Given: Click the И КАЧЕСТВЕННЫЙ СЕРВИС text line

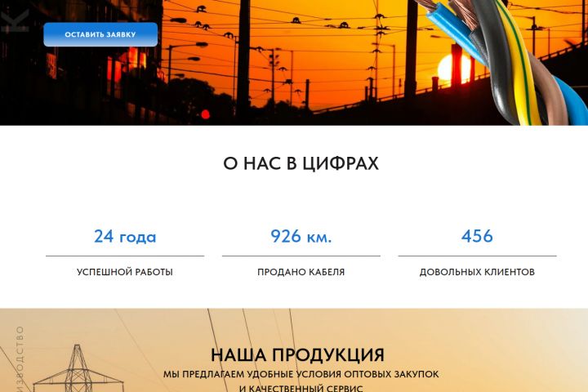Looking at the screenshot, I should (x=301, y=388).
